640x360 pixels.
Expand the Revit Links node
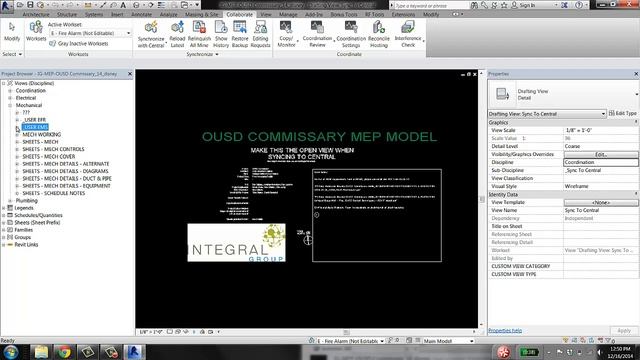tap(4, 245)
